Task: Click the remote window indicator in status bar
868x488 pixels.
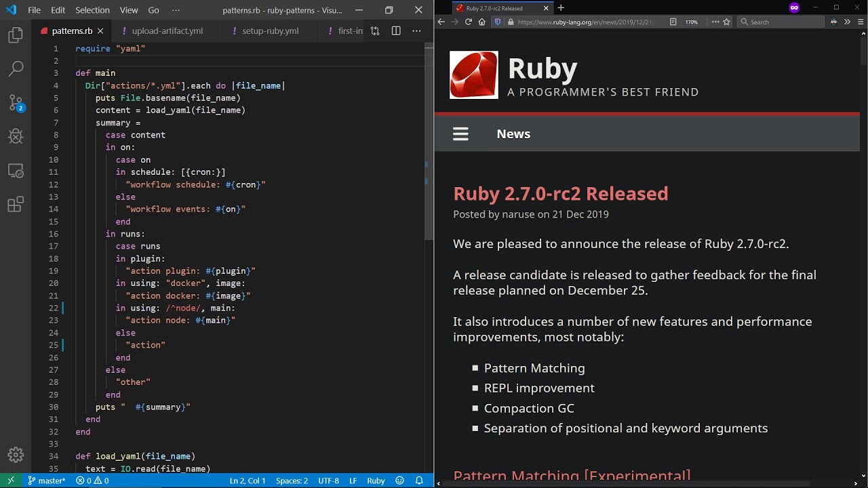Action: [11, 481]
